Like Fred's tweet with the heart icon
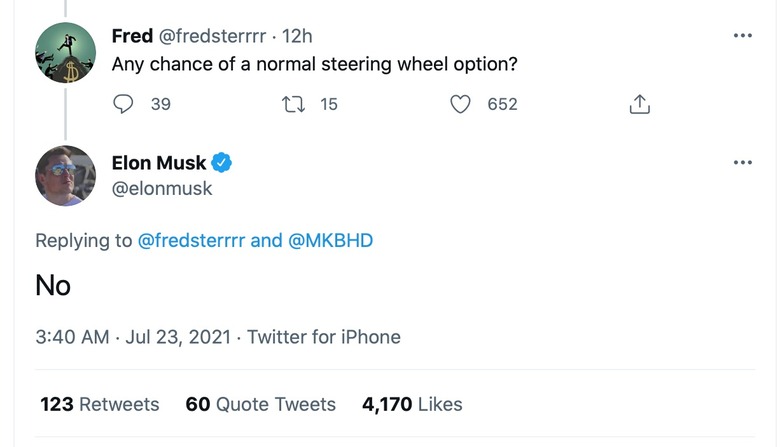Screen dimensions: 780x447 point(460,104)
